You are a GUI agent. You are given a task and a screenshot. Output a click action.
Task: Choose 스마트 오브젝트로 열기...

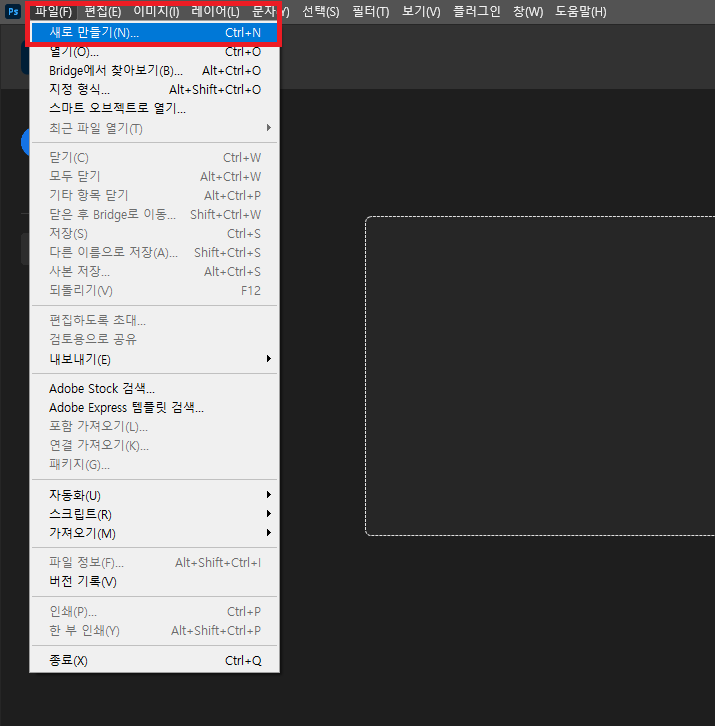pos(154,108)
